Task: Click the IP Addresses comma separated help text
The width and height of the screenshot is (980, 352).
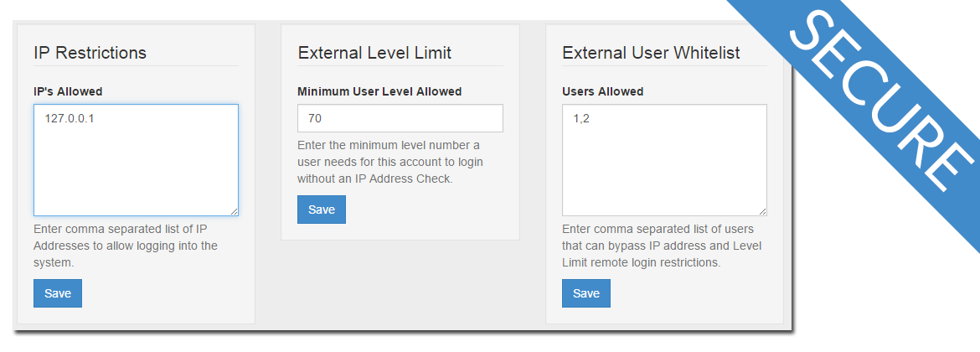Action: pyautogui.click(x=126, y=246)
